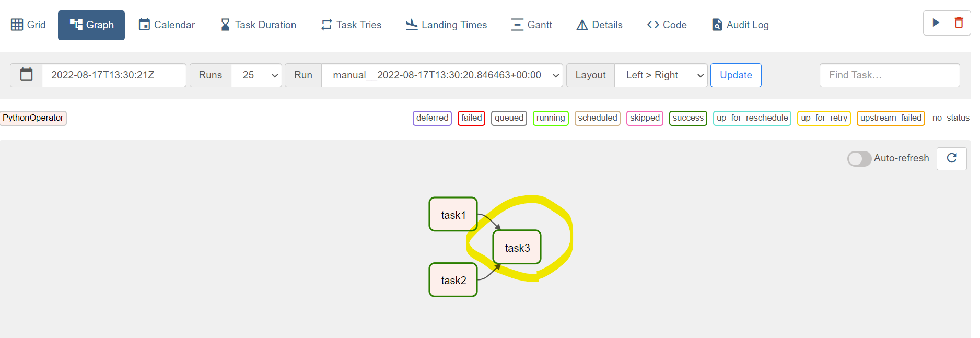Toggle the Auto-refresh switch
980x338 pixels.
click(859, 158)
